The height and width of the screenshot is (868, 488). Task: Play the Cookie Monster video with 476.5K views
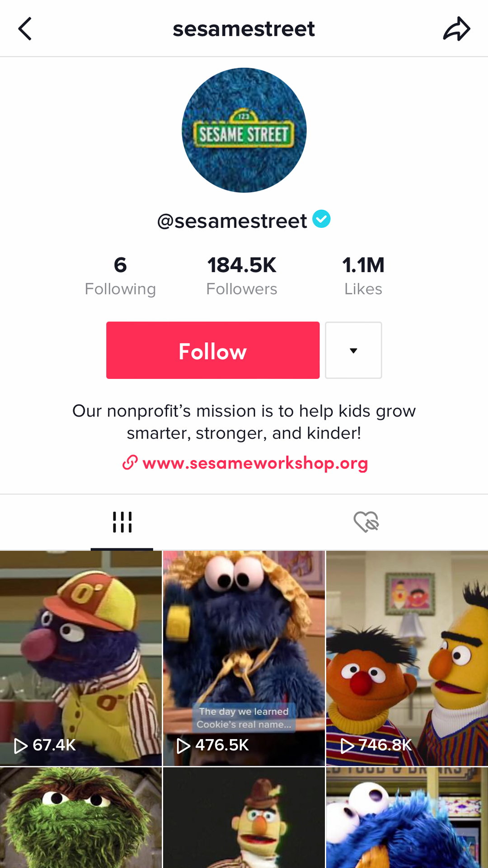244,658
